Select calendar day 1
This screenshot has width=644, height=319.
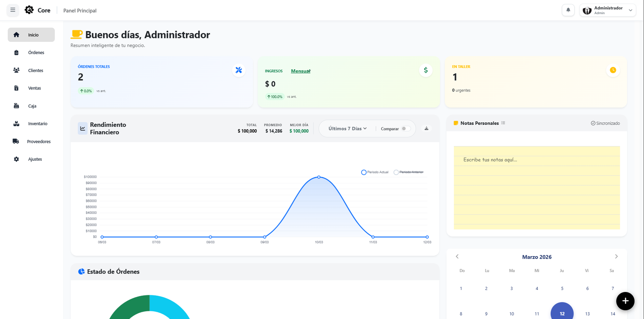(x=461, y=288)
